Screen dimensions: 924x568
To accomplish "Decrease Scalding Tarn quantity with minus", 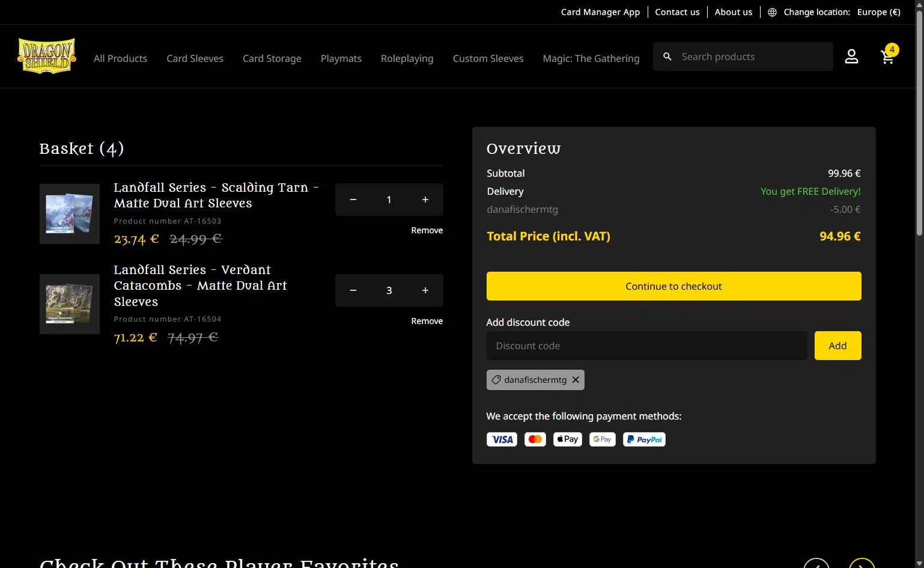I will 353,200.
